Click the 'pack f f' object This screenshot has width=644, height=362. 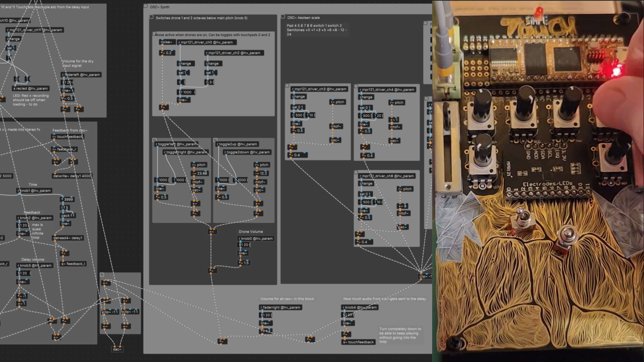[67, 216]
